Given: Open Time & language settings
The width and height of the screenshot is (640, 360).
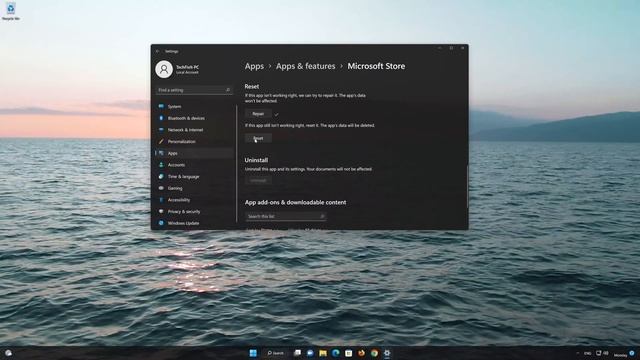Looking at the screenshot, I should pos(194,177).
